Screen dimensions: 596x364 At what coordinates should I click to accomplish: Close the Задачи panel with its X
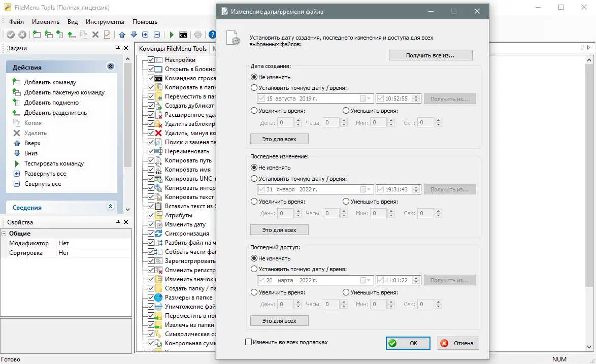tap(126, 48)
